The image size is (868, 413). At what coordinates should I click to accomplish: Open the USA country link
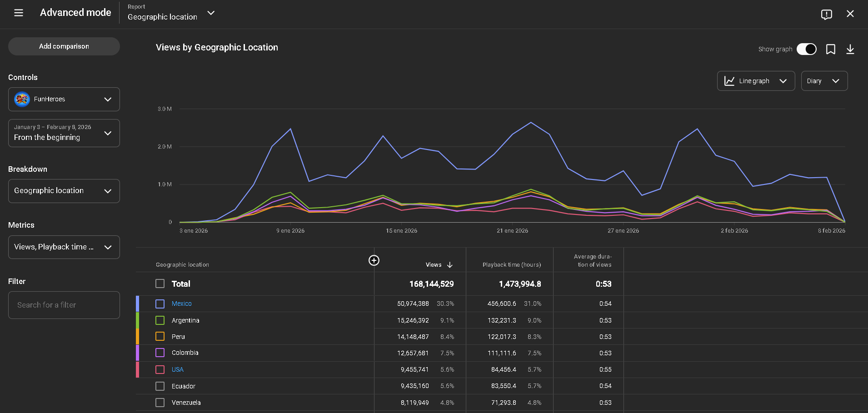tap(177, 369)
